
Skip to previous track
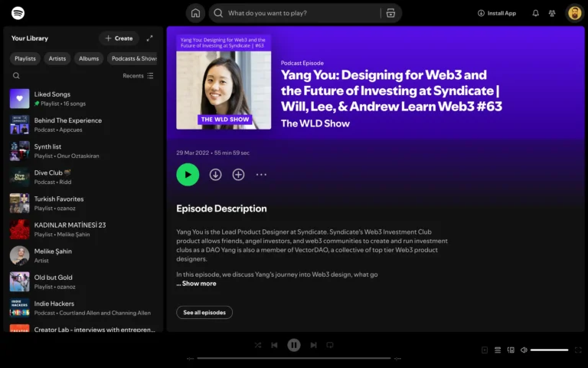(275, 345)
